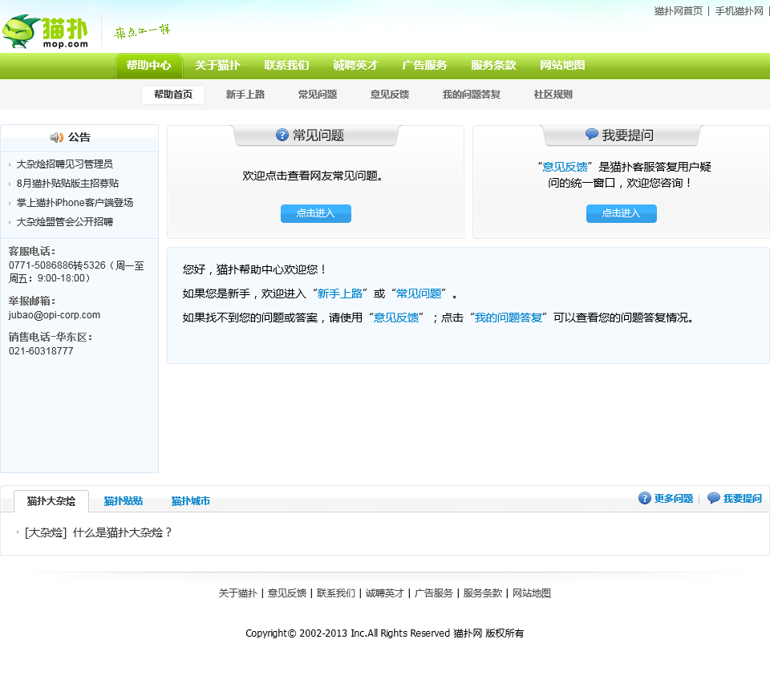Click footer link 服务条款
Viewport: 770px width, 700px height.
483,593
